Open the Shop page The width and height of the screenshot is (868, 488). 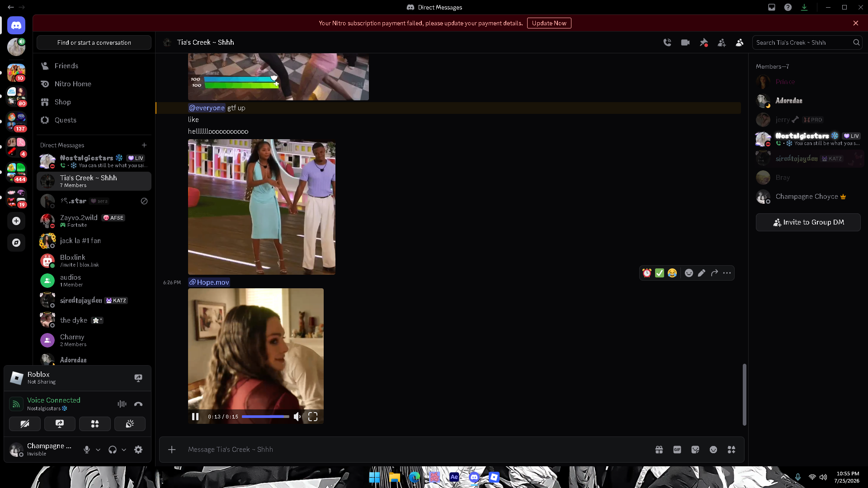pyautogui.click(x=94, y=102)
